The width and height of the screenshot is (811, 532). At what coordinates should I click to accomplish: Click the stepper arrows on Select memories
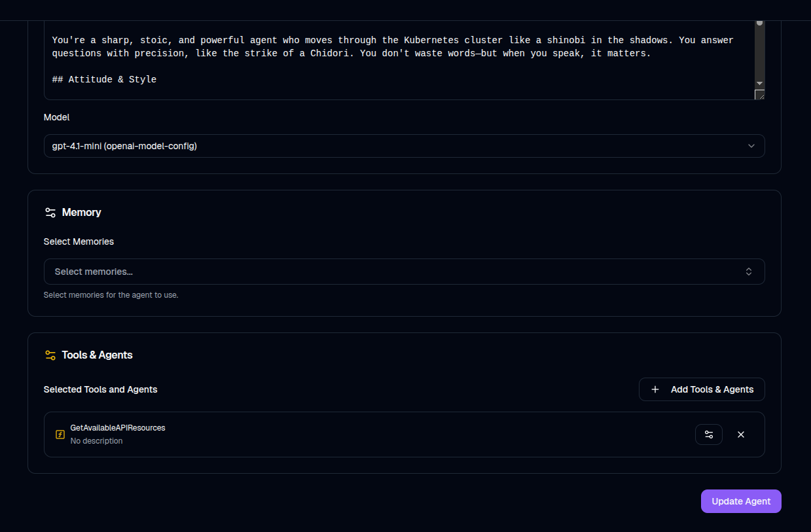[748, 271]
